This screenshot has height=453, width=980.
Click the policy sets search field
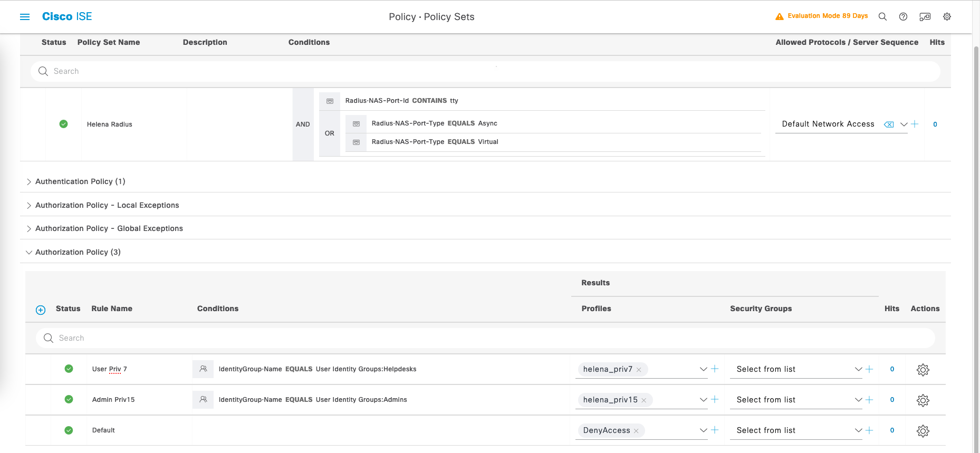coord(485,71)
